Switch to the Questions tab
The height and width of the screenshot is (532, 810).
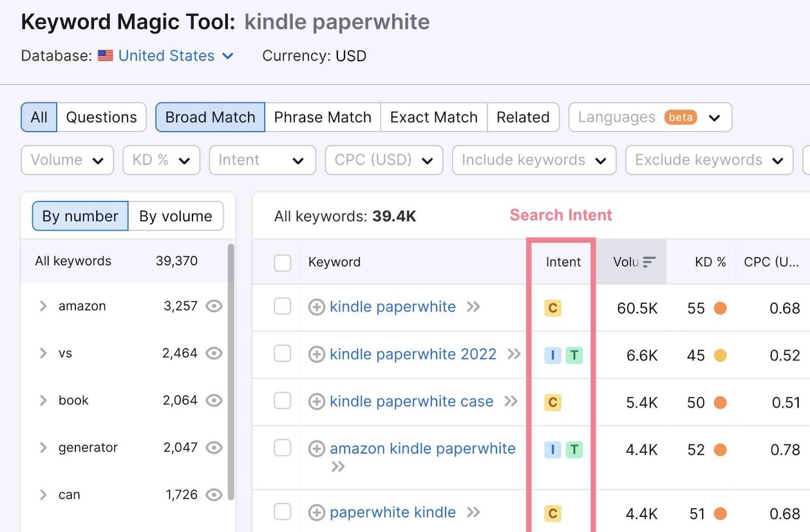[x=101, y=117]
